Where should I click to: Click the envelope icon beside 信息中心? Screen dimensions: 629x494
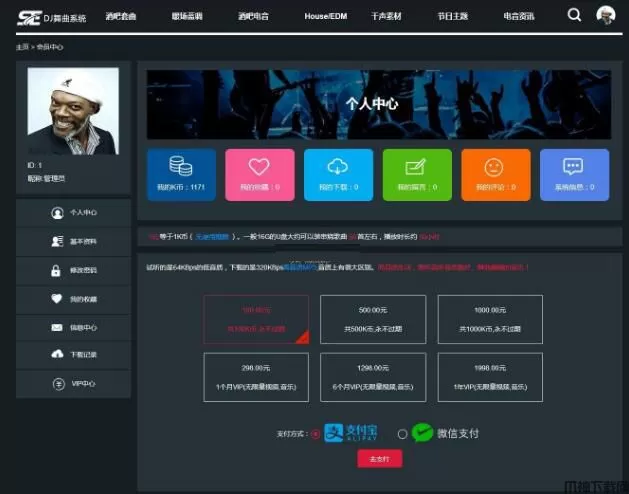click(x=57, y=327)
